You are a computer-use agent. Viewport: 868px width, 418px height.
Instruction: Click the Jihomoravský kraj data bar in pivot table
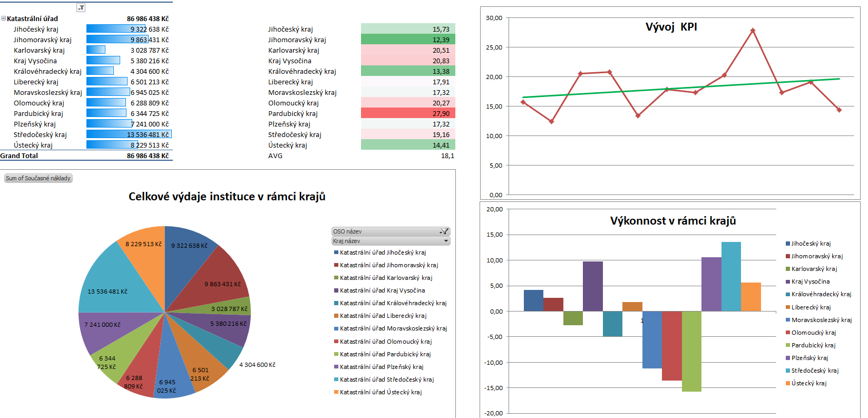click(x=117, y=40)
